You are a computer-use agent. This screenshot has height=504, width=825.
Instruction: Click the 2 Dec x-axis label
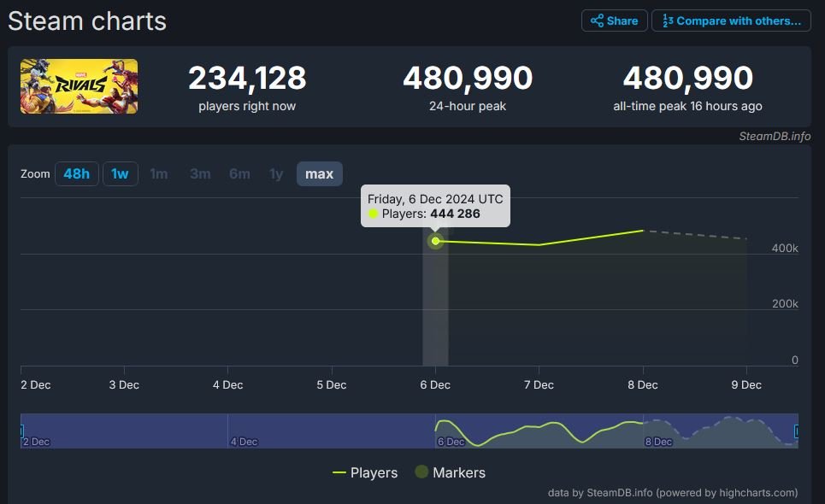36,384
